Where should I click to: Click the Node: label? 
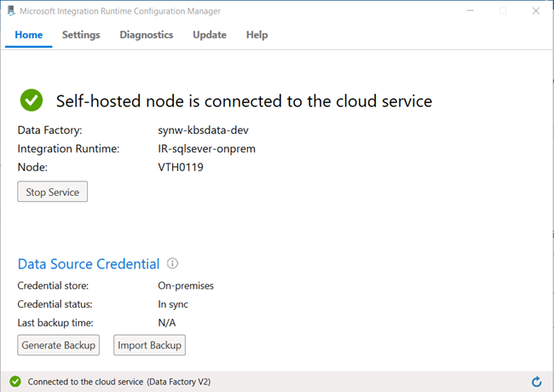point(32,167)
